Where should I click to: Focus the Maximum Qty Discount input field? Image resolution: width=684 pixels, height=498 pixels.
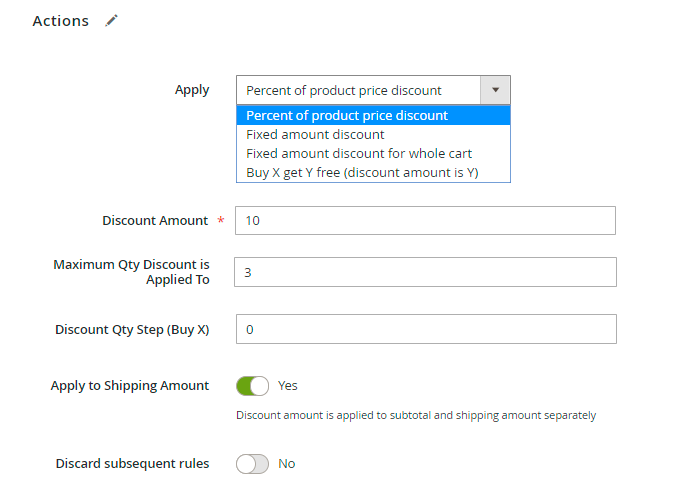[x=425, y=272]
